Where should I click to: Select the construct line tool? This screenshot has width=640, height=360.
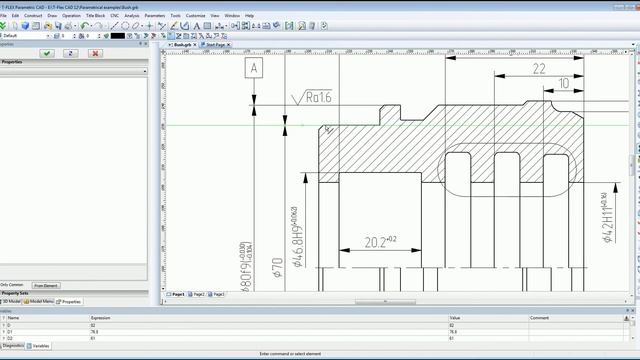click(114, 26)
